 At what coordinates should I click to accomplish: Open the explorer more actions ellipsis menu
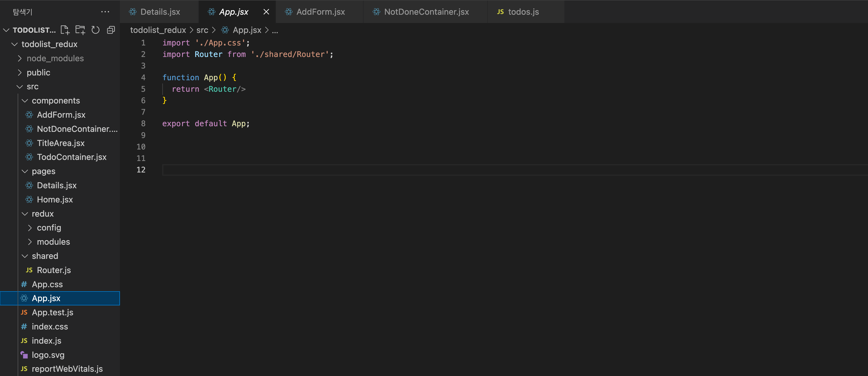pos(105,12)
